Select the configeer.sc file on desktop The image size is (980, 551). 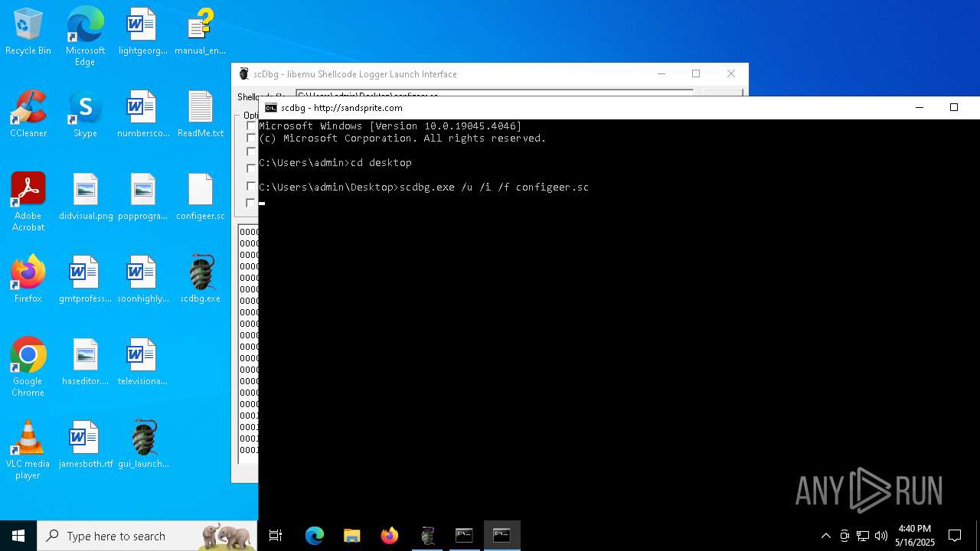200,197
